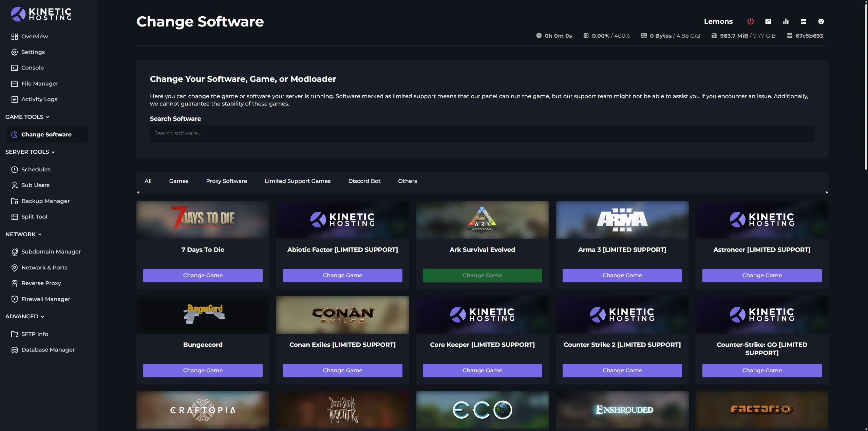Expand the NETWORK section chevron
The image size is (868, 431).
[40, 234]
